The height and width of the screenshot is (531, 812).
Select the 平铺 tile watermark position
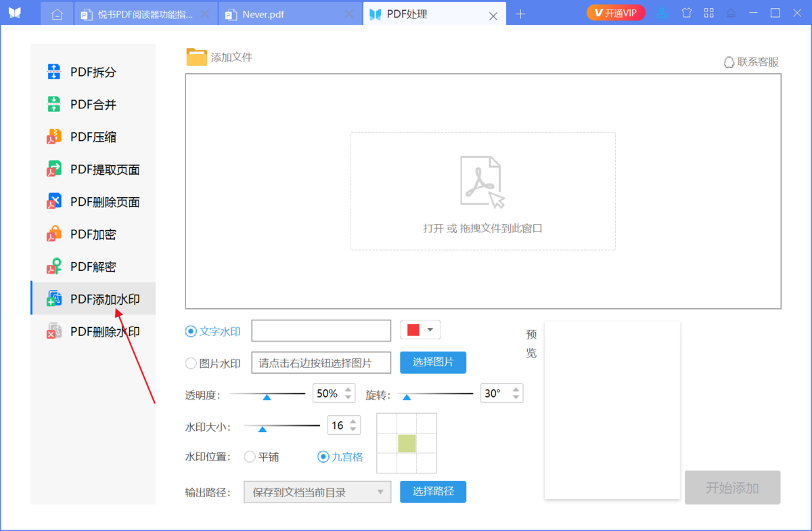point(249,456)
